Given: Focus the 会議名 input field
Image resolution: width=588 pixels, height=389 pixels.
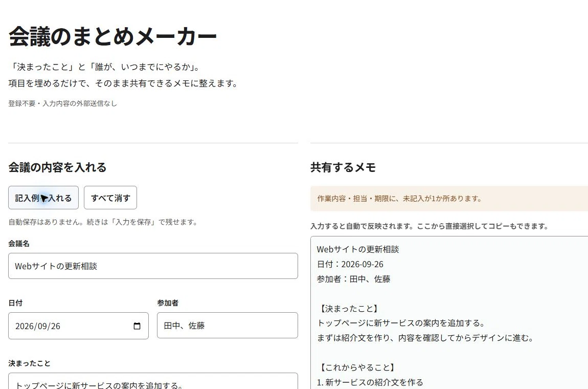Looking at the screenshot, I should [153, 266].
